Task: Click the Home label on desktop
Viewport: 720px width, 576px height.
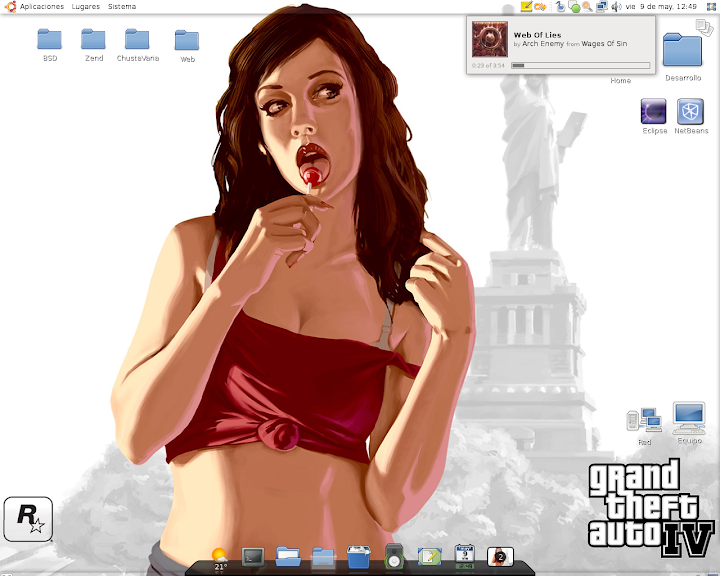Action: [x=620, y=80]
